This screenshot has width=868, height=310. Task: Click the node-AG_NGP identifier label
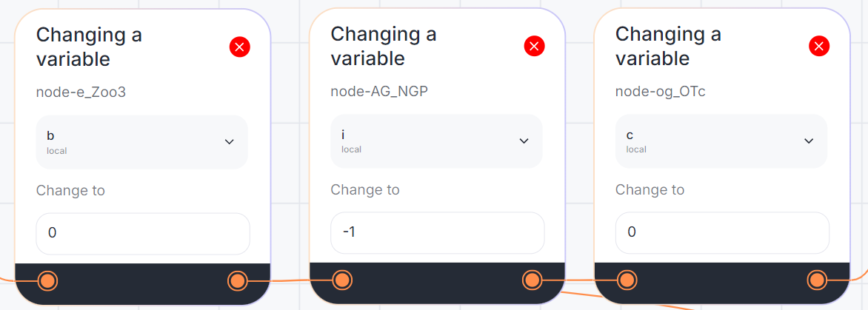[x=379, y=92]
